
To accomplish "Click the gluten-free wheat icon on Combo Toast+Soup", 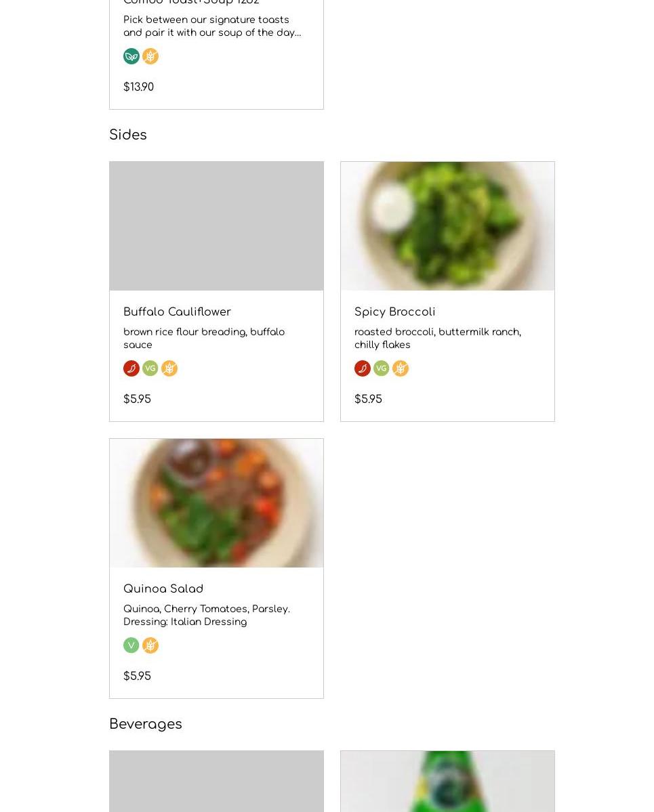I will coord(150,56).
